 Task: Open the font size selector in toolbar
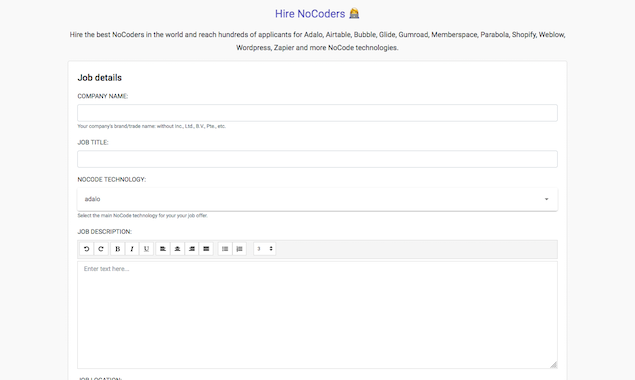[265, 249]
